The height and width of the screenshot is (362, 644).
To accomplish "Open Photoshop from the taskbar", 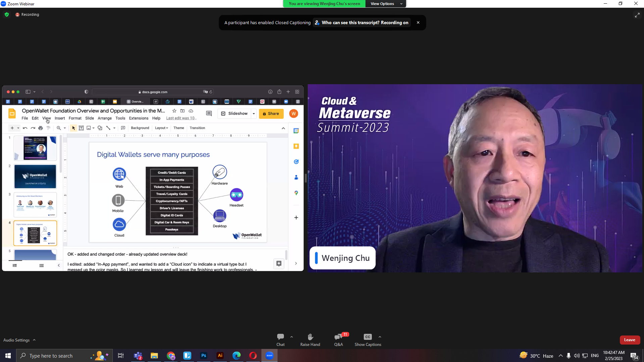I will 204,356.
